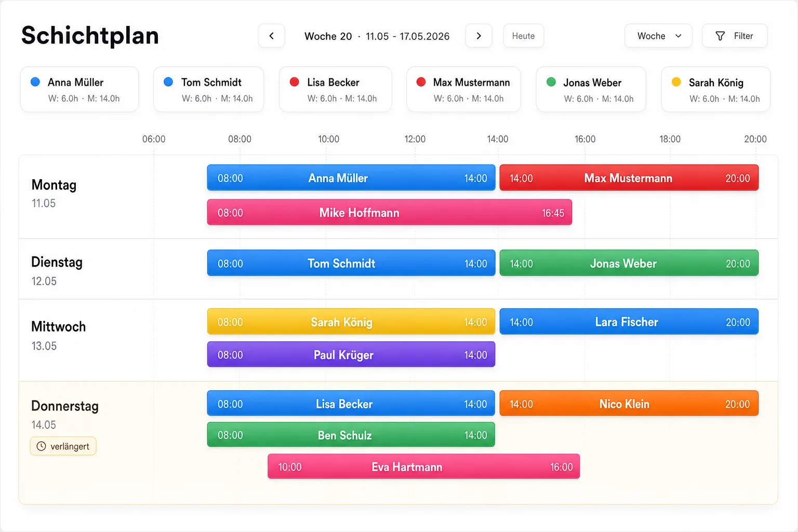This screenshot has width=798, height=532.
Task: Click Anna Müller's blue color dot
Action: 35,82
